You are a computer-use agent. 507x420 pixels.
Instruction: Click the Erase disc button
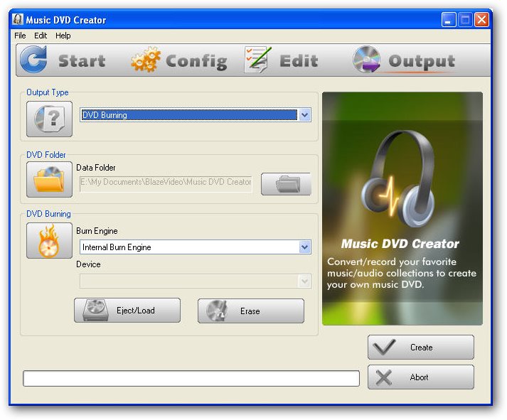click(x=251, y=311)
